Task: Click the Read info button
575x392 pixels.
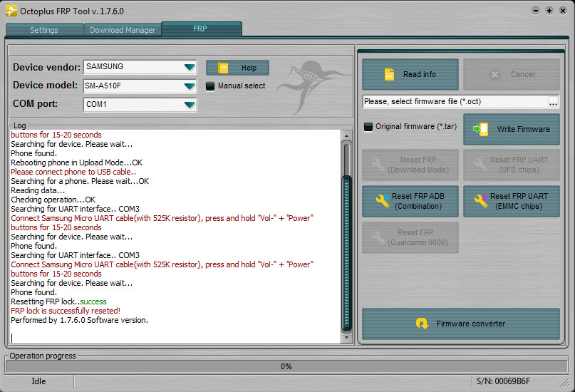Action: pos(410,74)
